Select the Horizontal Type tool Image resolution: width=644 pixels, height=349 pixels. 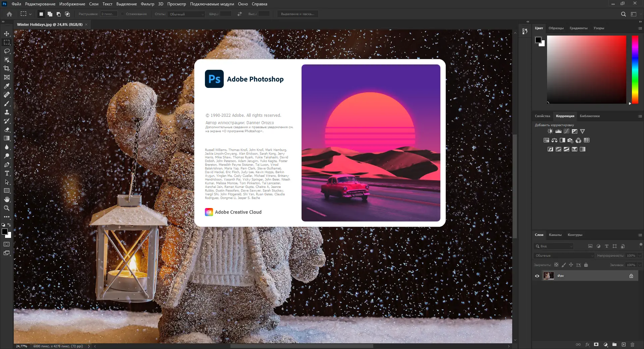tap(7, 173)
